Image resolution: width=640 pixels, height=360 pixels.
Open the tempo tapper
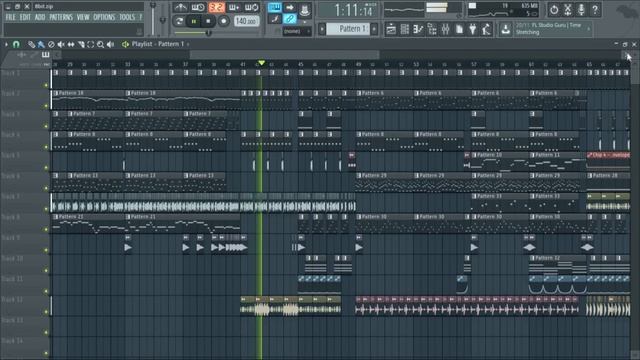pos(486,29)
